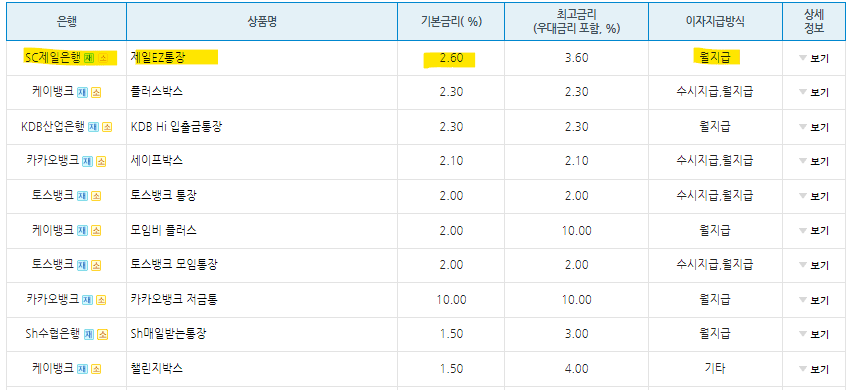Click the 재 badge in the 토스뱅크 통장 row

coord(82,196)
